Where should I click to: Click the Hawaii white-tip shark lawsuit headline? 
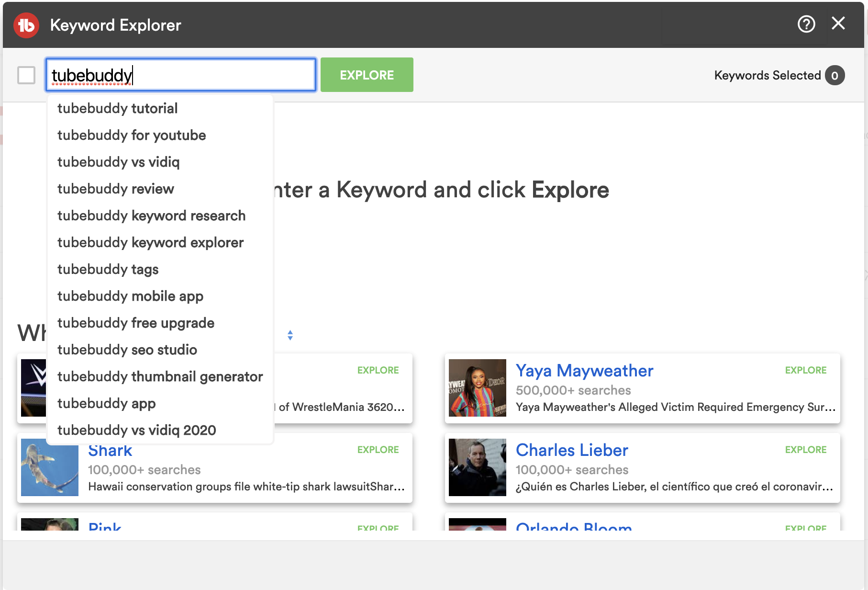click(x=246, y=487)
